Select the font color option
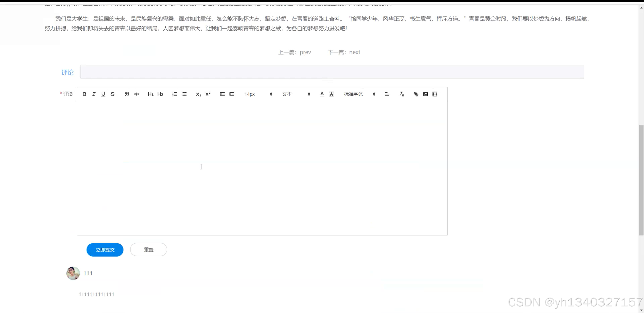The image size is (644, 313). pos(322,94)
